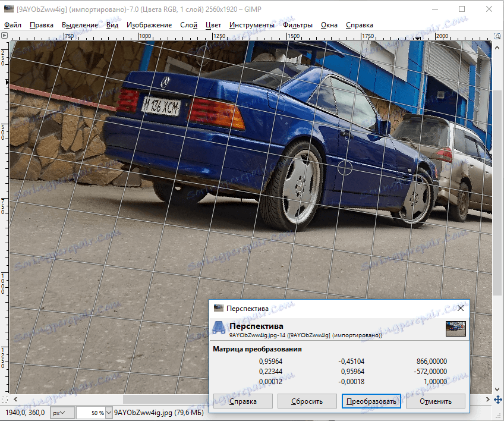Click the matrix value 866,00000
The height and width of the screenshot is (421, 504).
click(431, 361)
